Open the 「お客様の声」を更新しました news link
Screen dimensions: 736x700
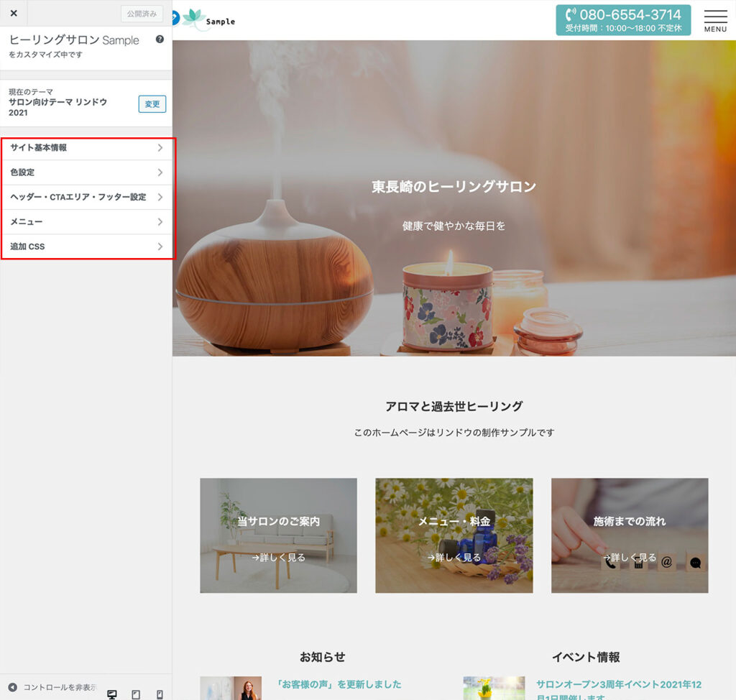[339, 684]
